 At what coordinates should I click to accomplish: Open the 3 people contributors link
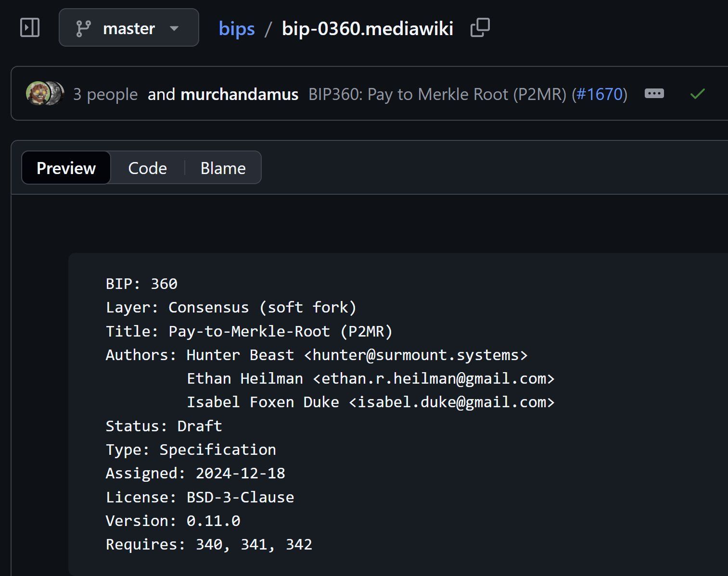tap(105, 94)
